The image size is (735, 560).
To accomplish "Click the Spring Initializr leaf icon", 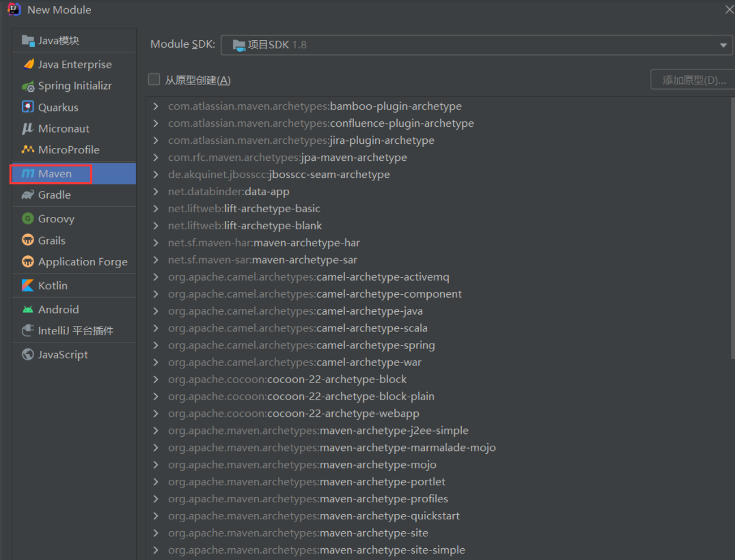I will click(28, 86).
